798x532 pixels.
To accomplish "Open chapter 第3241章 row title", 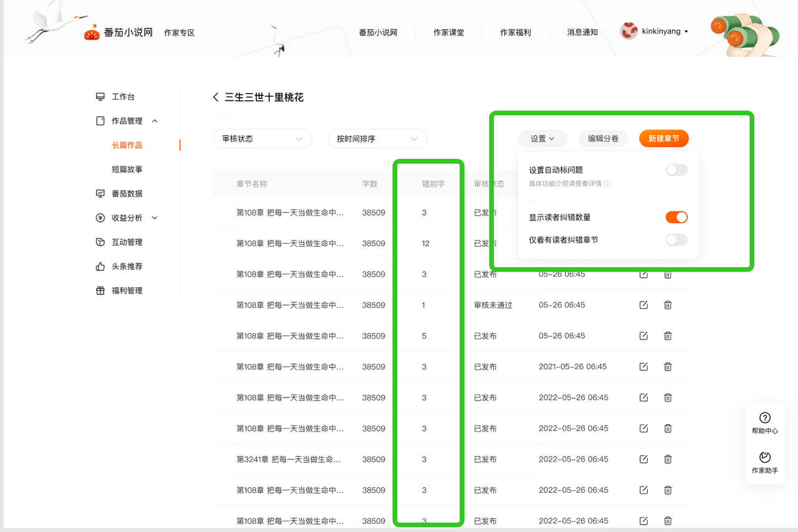I will pos(289,460).
